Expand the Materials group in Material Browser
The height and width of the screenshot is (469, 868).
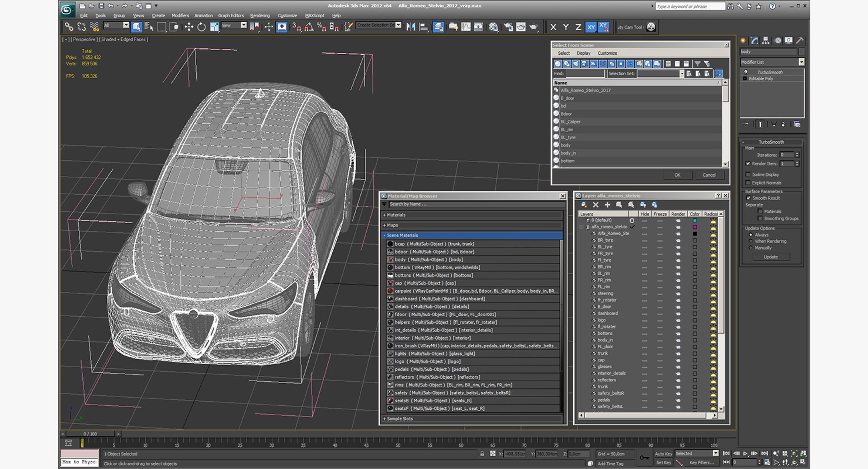coord(472,215)
